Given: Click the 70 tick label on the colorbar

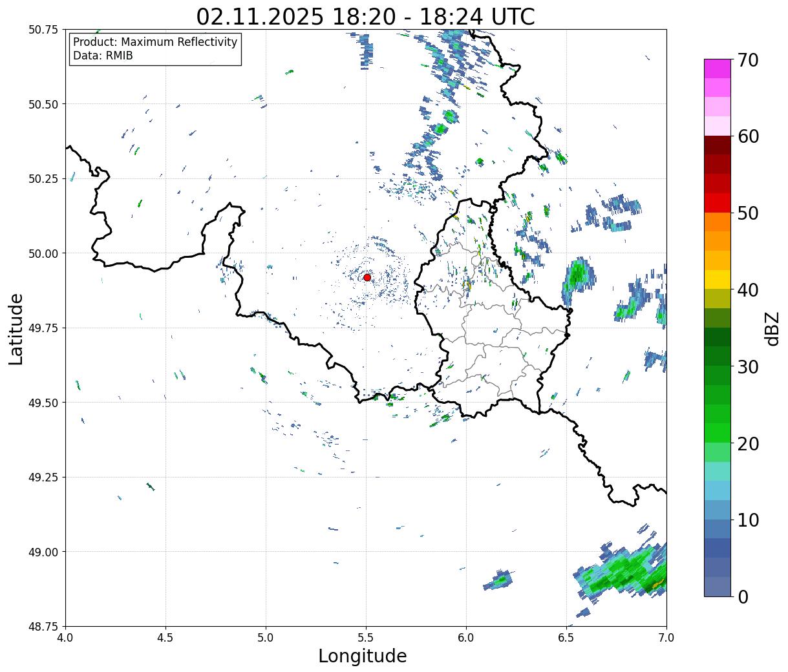Looking at the screenshot, I should (747, 60).
